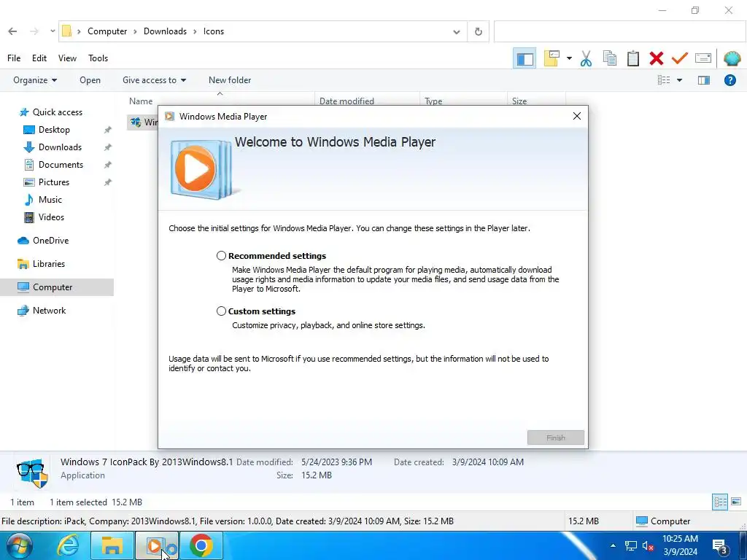Screen dimensions: 747x560
Task: Open the Action Center notifications icon
Action: tap(720, 547)
